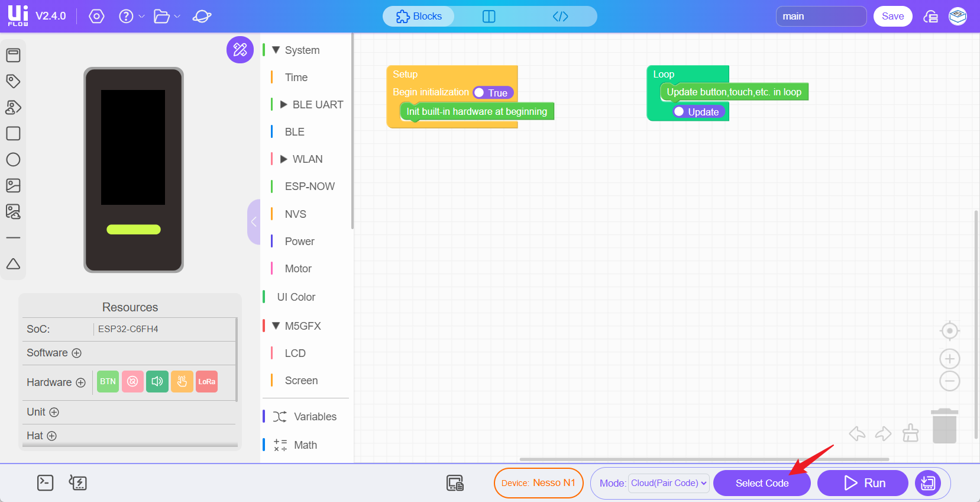Center the workspace with crosshair icon
Viewport: 980px width, 502px height.
tap(949, 331)
